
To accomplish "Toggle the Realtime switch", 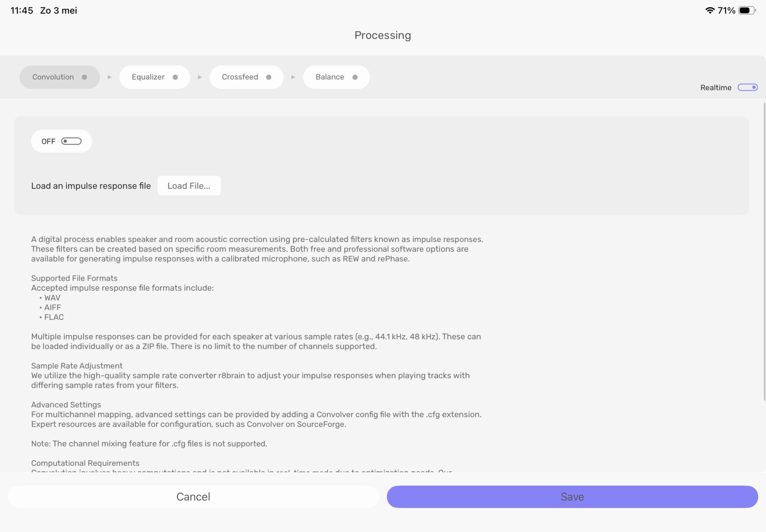I will click(x=748, y=87).
